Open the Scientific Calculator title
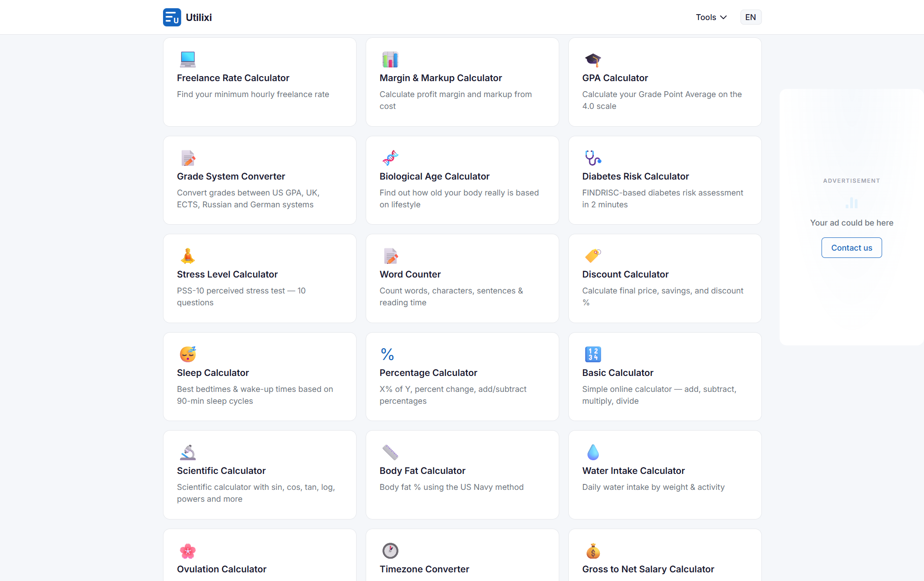This screenshot has width=924, height=581. (221, 471)
